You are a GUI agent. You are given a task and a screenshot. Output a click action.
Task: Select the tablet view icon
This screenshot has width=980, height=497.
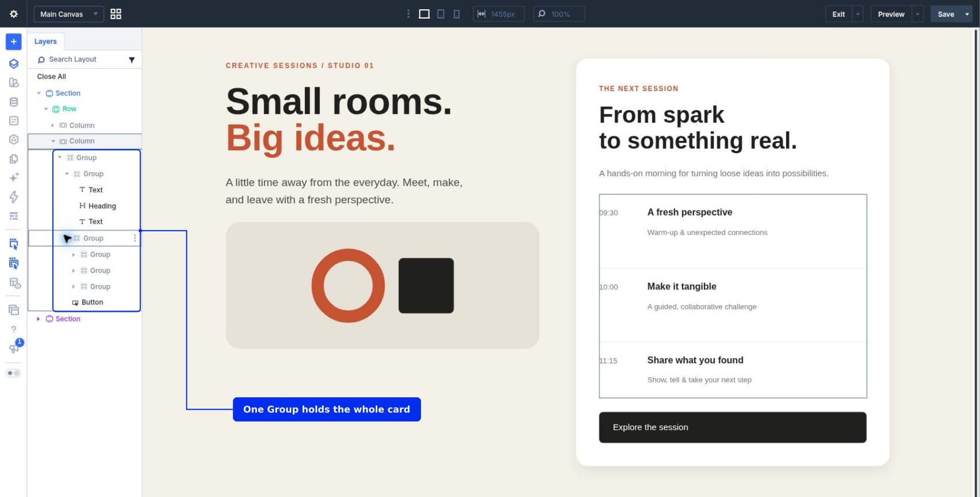441,14
